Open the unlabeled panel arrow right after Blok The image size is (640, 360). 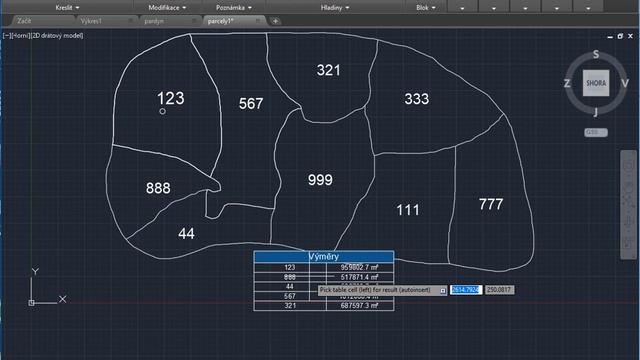pyautogui.click(x=462, y=8)
